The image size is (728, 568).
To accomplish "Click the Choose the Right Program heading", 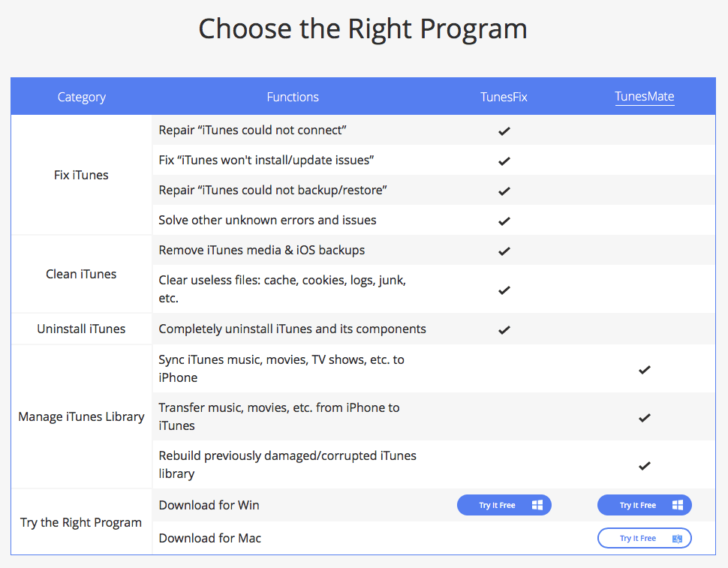I will pyautogui.click(x=363, y=29).
